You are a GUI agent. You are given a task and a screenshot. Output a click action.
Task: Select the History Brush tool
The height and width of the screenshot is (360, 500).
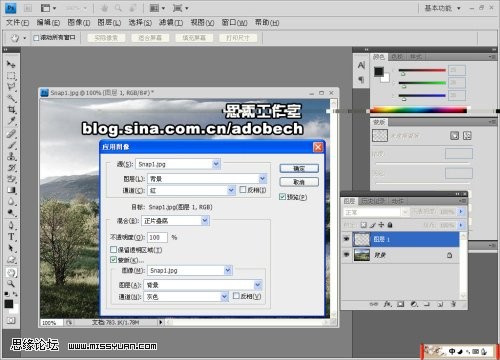click(11, 168)
